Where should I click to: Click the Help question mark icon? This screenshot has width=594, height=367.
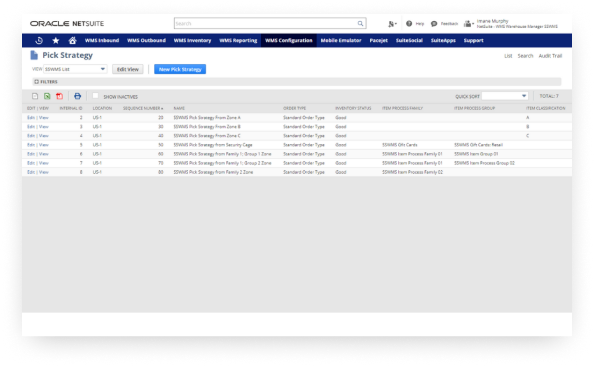[x=409, y=23]
